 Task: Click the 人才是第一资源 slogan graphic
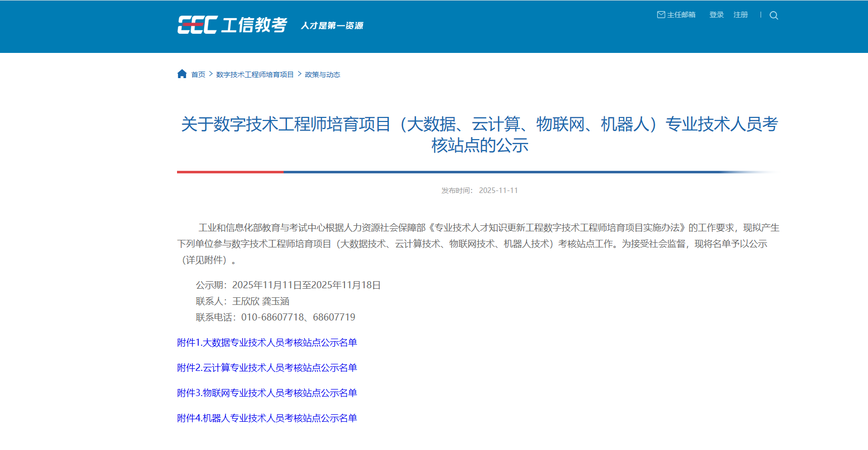(332, 26)
